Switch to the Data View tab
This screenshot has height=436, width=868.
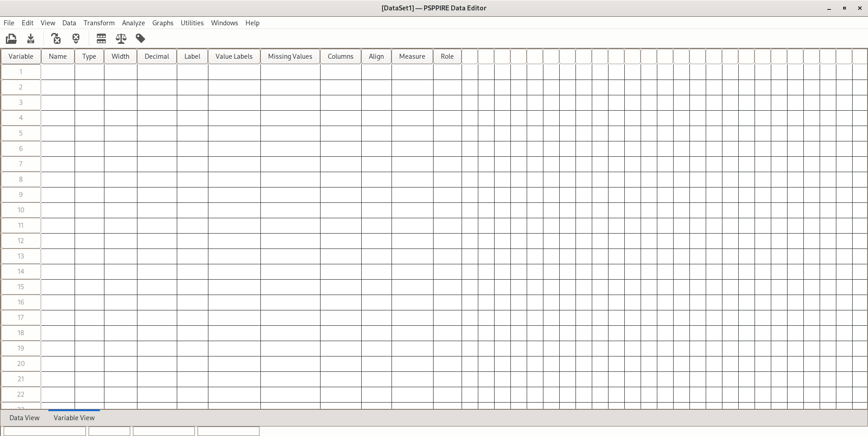tap(24, 418)
